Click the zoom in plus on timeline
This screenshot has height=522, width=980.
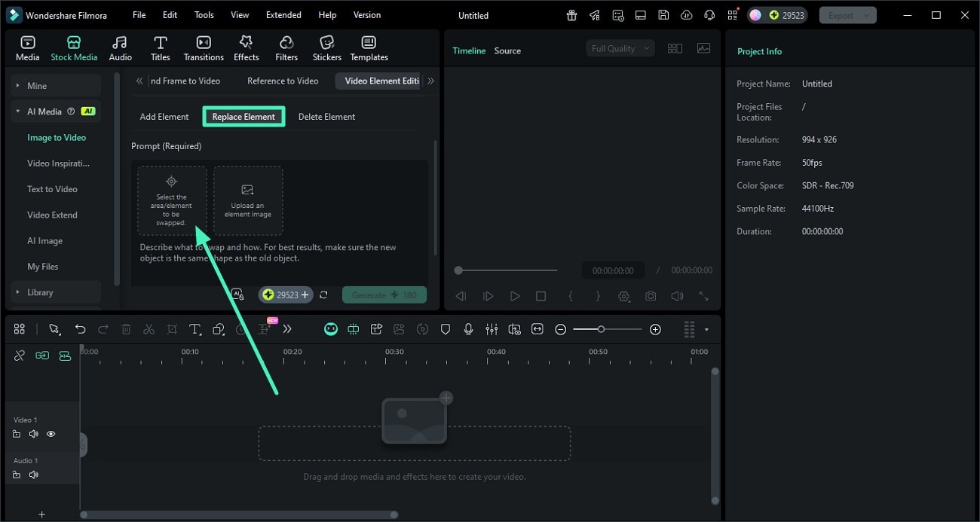click(655, 329)
